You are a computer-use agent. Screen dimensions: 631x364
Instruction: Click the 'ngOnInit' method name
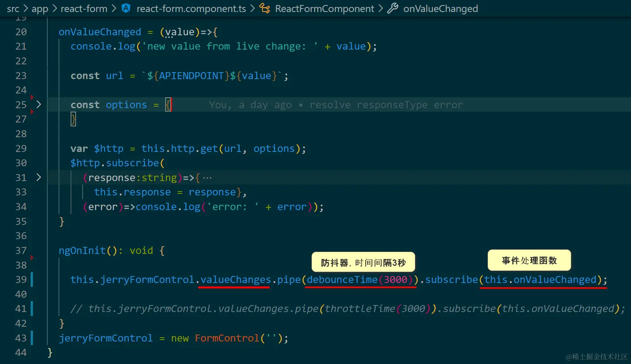(x=82, y=250)
